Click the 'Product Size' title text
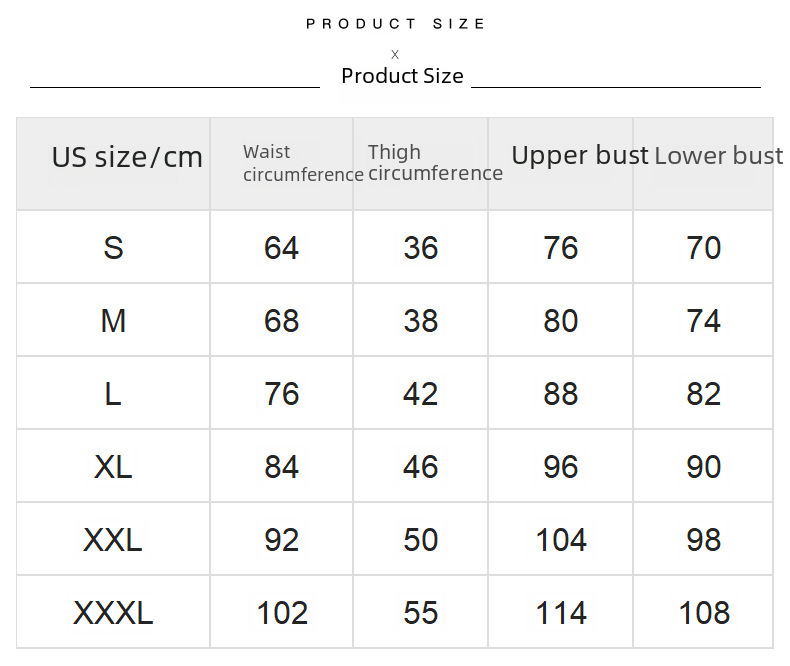The image size is (790, 666). point(402,76)
